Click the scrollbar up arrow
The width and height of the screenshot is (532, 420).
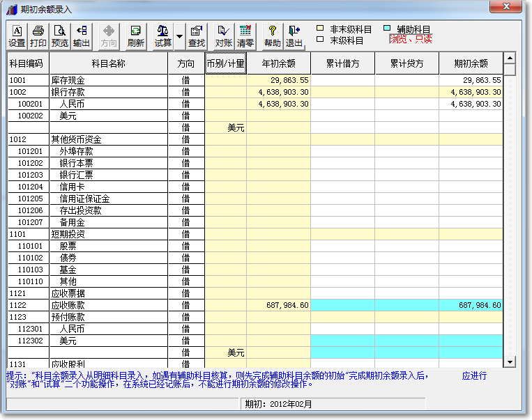coord(510,59)
